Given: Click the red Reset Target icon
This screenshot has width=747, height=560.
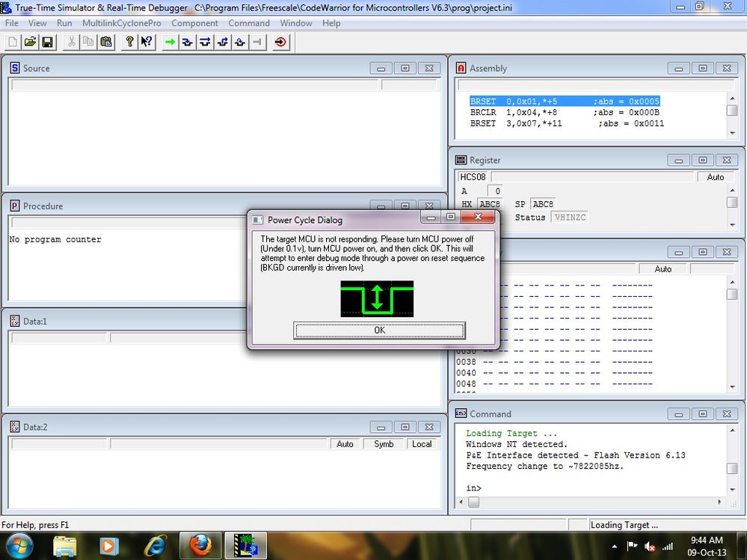Looking at the screenshot, I should (280, 42).
